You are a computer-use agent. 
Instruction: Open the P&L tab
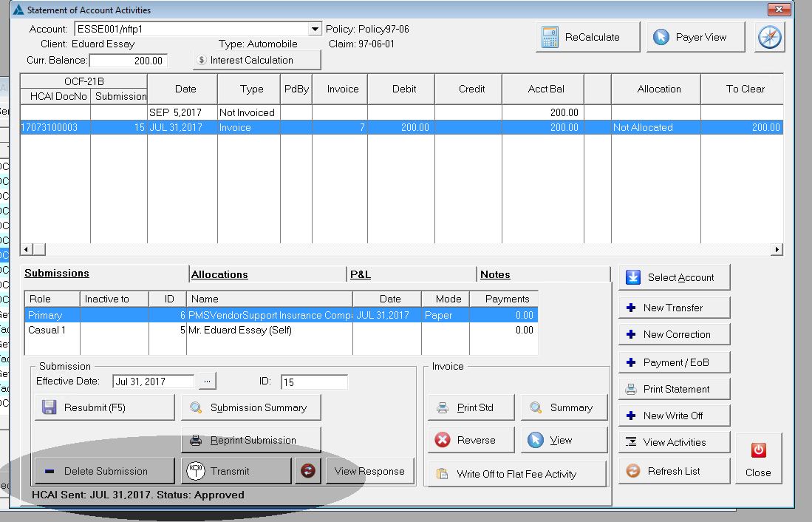[x=360, y=274]
